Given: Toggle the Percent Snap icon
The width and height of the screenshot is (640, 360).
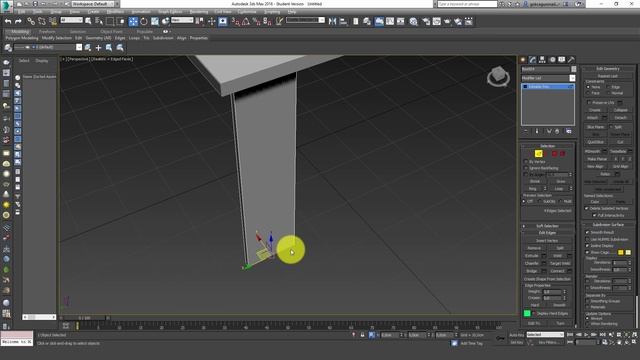Looking at the screenshot, I should pyautogui.click(x=256, y=21).
